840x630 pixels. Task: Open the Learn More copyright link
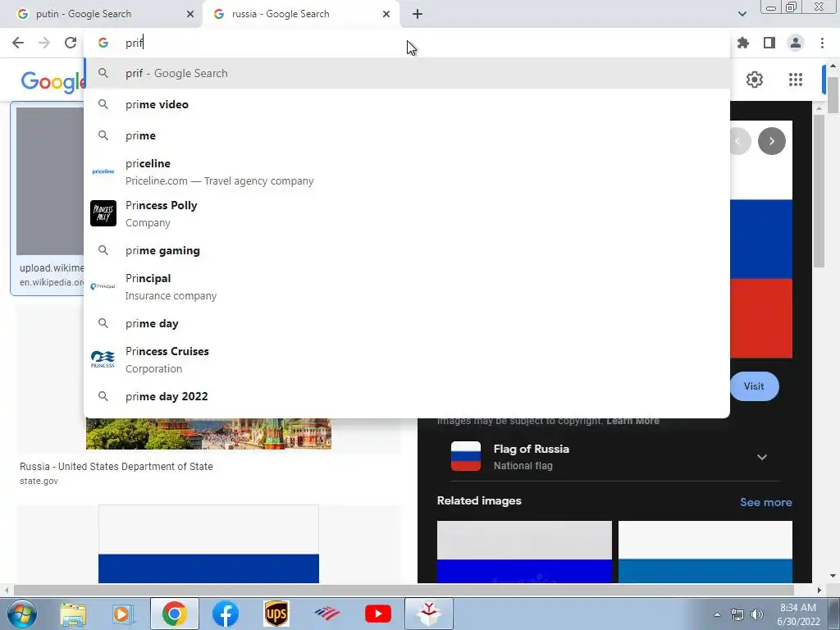click(x=632, y=421)
